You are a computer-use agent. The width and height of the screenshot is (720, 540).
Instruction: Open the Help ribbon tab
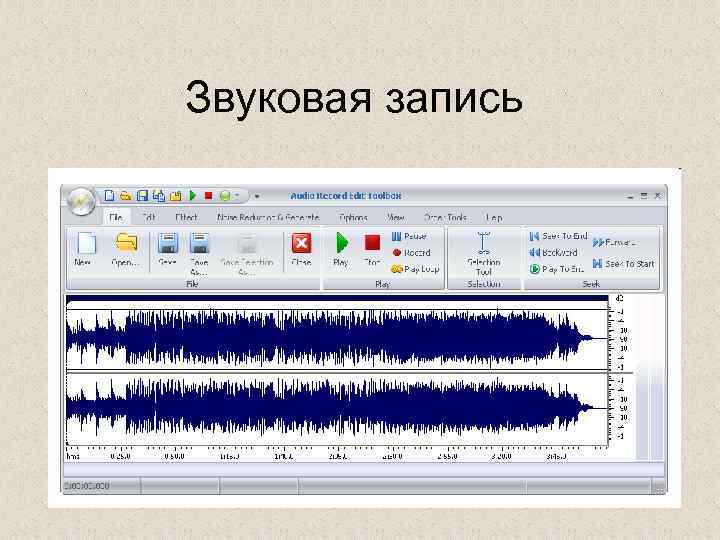pyautogui.click(x=494, y=217)
